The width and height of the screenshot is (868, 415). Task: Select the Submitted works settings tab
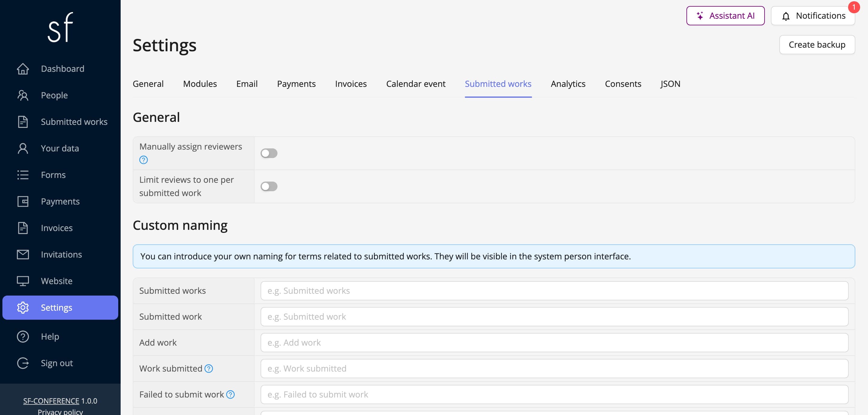tap(498, 84)
